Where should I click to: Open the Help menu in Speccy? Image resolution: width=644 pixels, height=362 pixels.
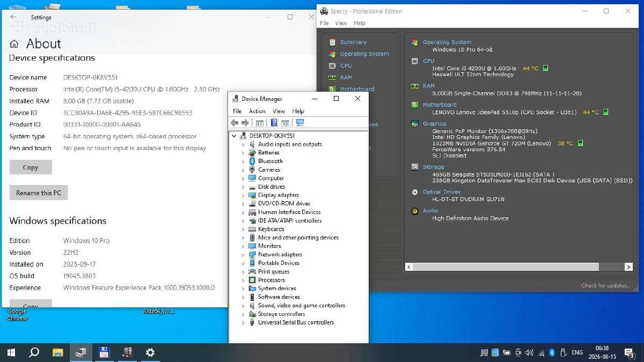coord(360,23)
